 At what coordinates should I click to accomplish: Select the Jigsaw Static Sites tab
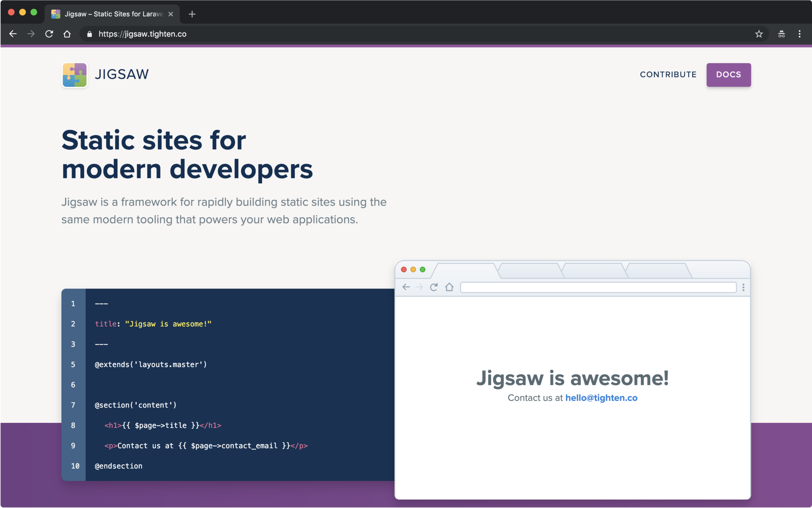pos(113,14)
